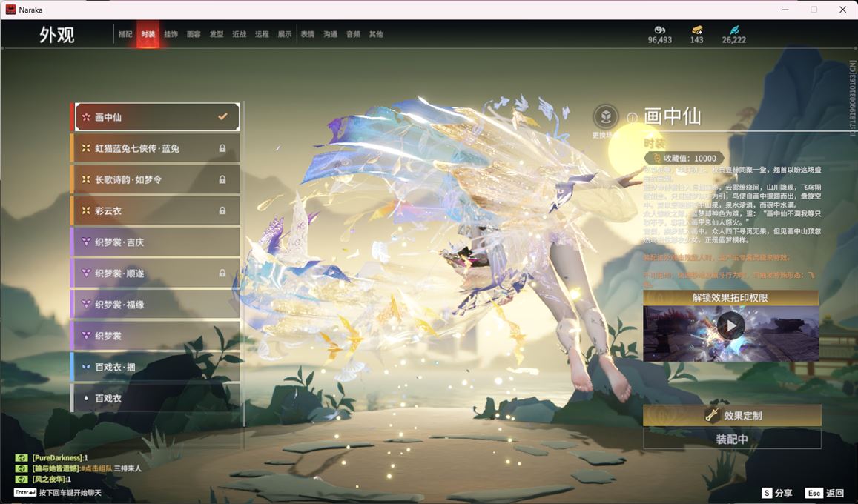858x504 pixels.
Task: Click the 收藏值: 10000 badge
Action: [684, 158]
